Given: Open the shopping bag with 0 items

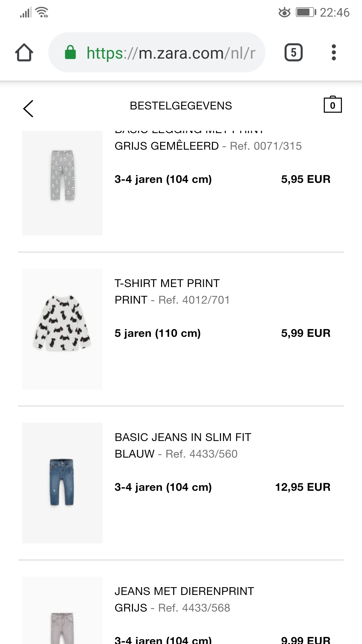Looking at the screenshot, I should (x=332, y=105).
